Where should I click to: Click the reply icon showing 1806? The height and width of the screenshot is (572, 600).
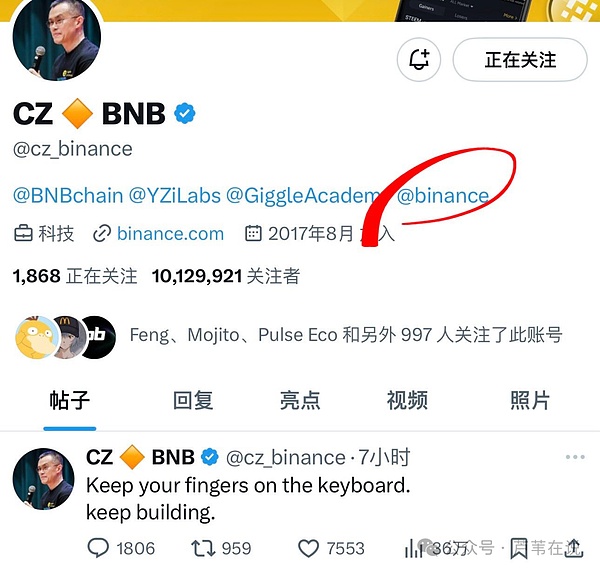(98, 548)
